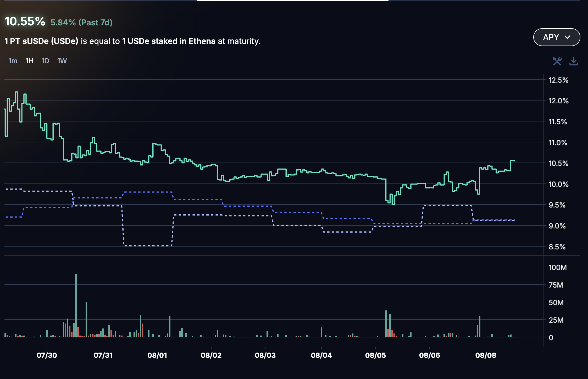This screenshot has height=379, width=588.
Task: Click the 100M volume axis label
Action: click(x=558, y=267)
